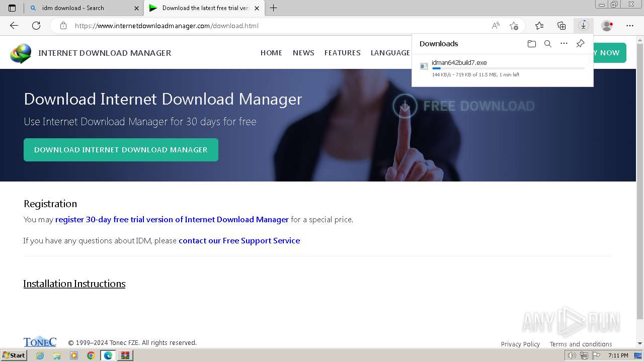Open more options in Downloads panel
Image resolution: width=644 pixels, height=362 pixels.
pyautogui.click(x=564, y=44)
